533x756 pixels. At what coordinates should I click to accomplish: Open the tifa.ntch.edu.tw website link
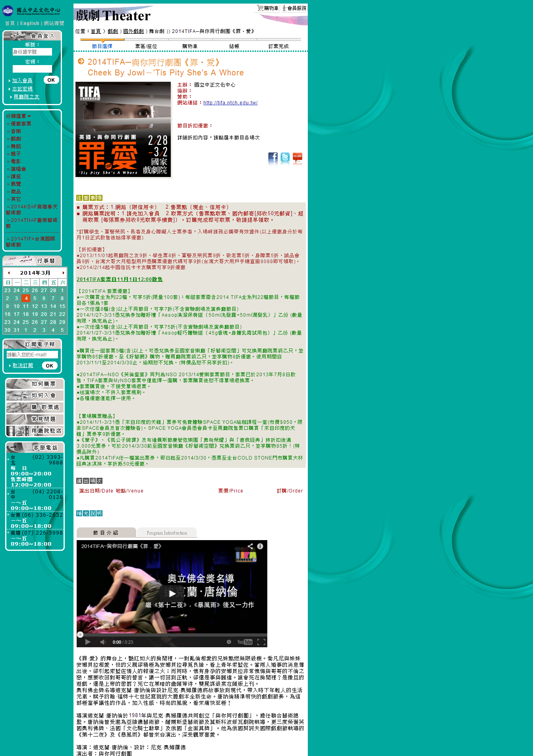click(230, 103)
